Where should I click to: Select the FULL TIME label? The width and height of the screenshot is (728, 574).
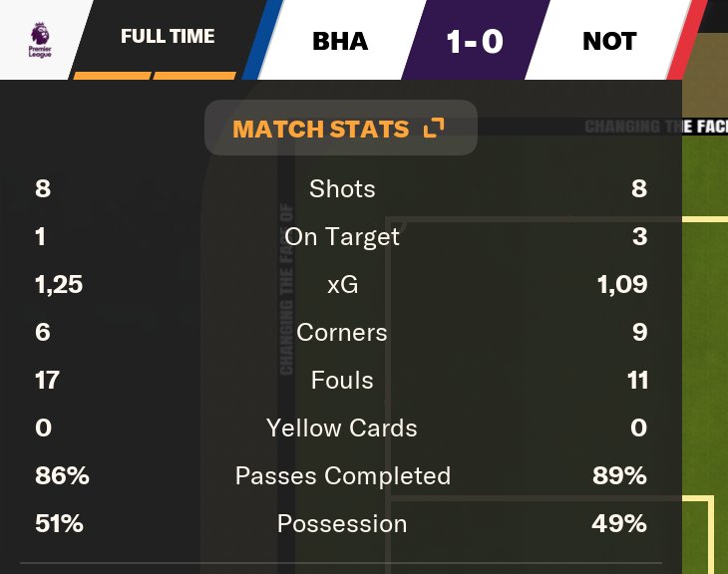168,37
